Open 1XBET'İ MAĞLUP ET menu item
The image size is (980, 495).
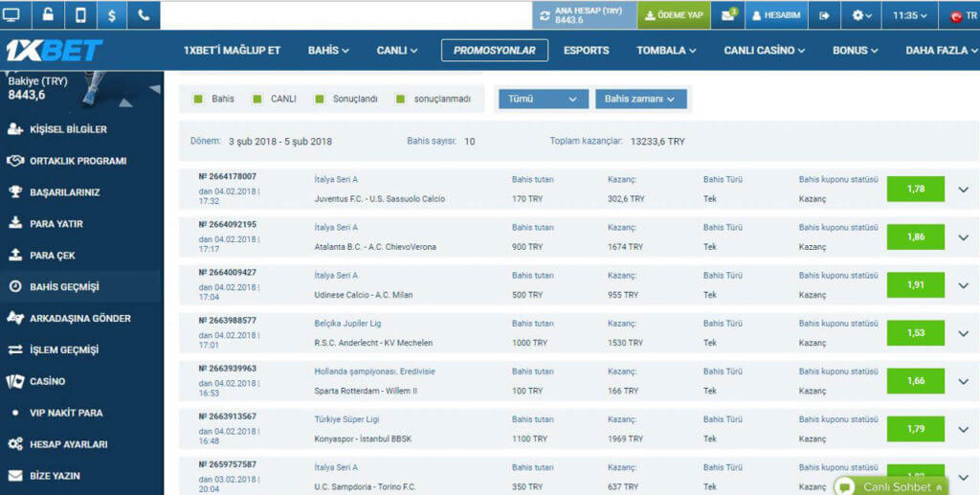tap(232, 51)
